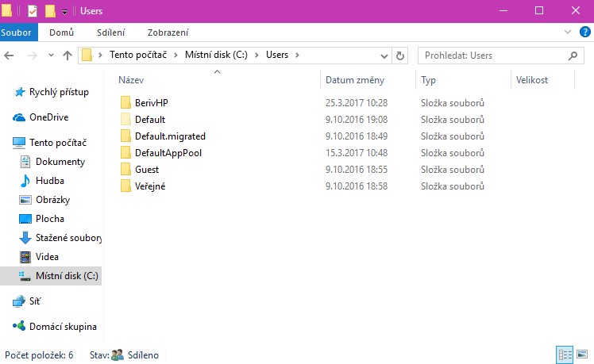594x364 pixels.
Task: Click the Veřejné folder icon
Action: point(125,186)
